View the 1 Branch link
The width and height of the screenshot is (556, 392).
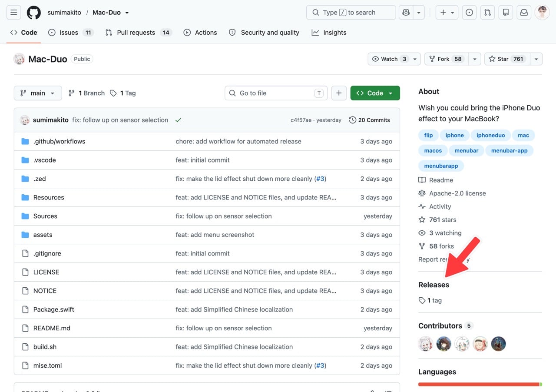click(x=86, y=93)
